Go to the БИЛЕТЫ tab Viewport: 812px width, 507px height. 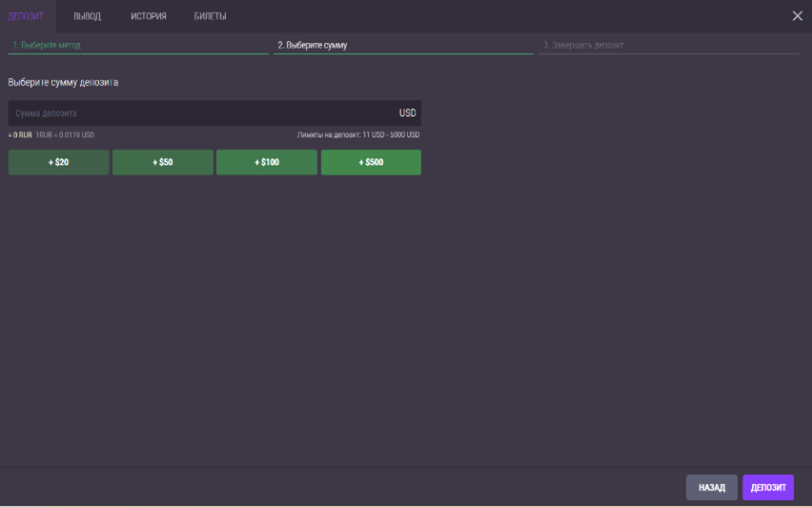tap(210, 16)
